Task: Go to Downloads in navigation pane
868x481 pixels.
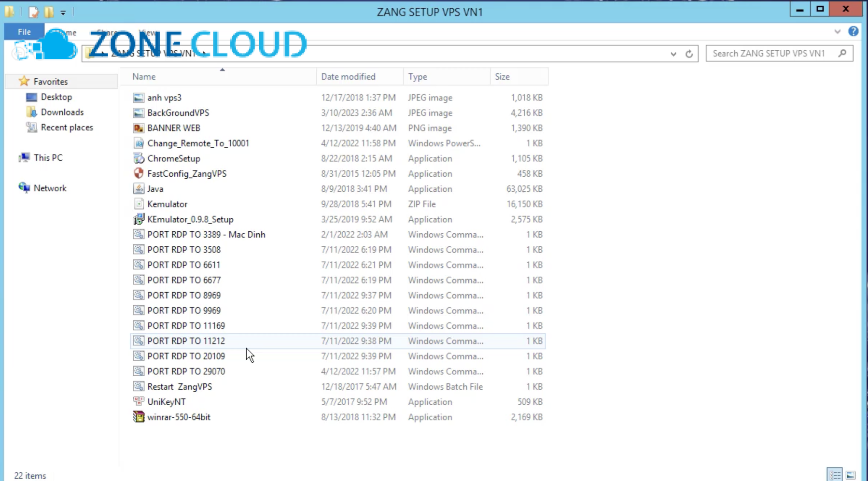Action: coord(62,112)
